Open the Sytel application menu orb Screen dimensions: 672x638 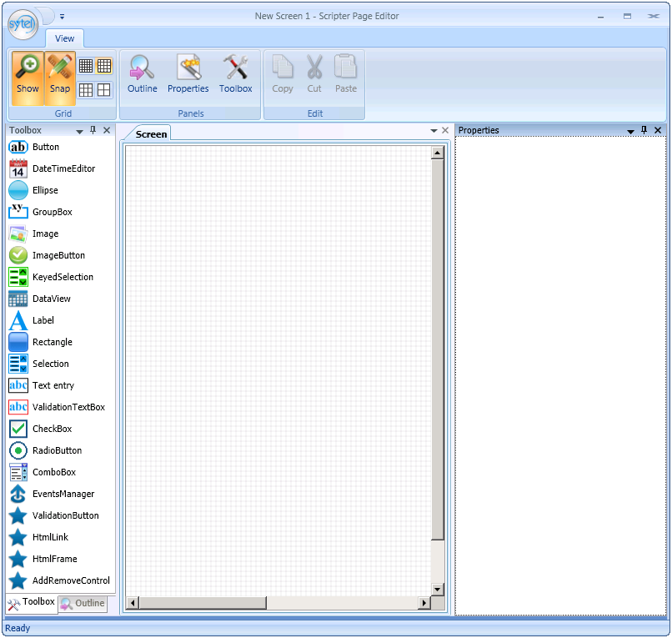(x=23, y=24)
